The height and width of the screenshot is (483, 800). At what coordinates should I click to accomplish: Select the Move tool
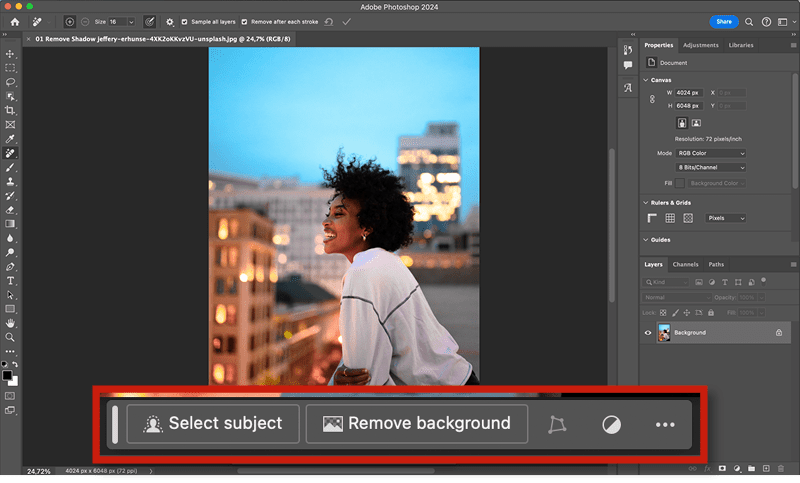[10, 54]
